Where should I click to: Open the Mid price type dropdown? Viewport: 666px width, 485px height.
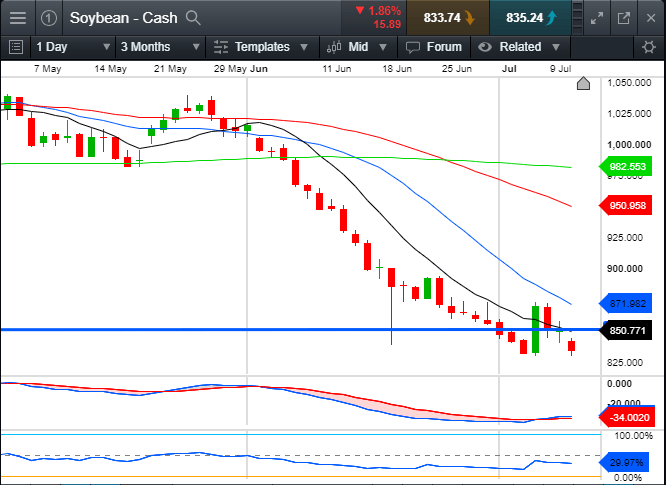[x=358, y=47]
